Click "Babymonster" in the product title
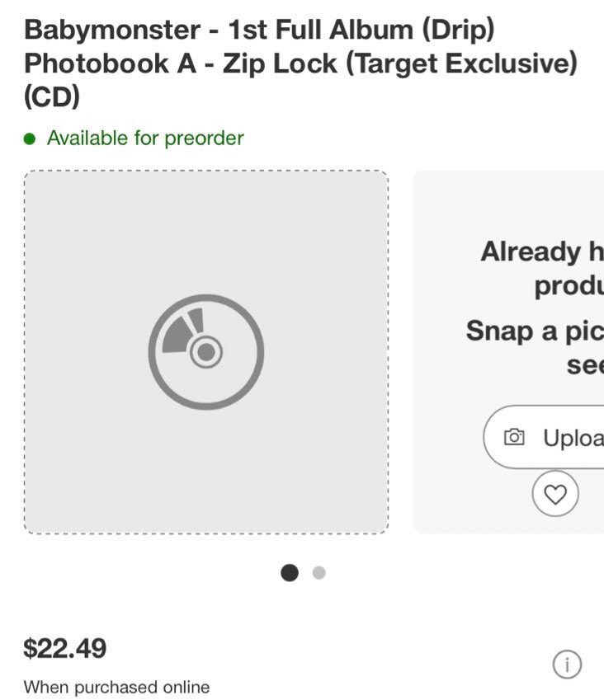 [112, 30]
